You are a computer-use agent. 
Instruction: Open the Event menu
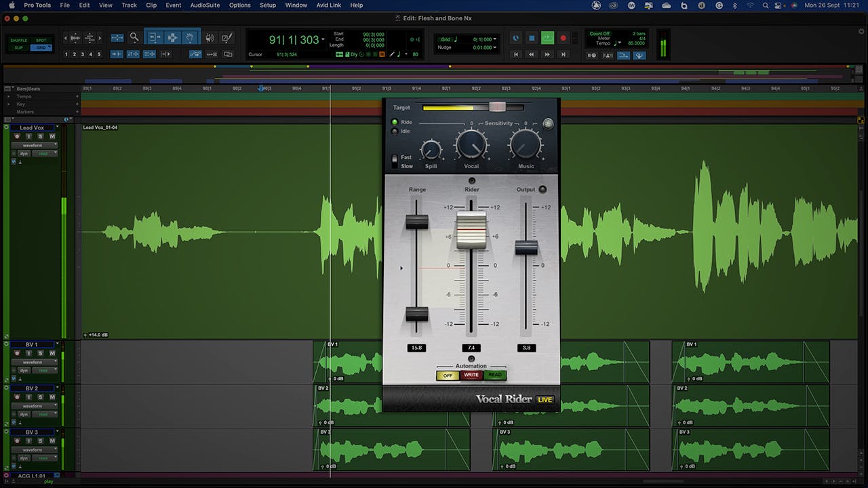(x=174, y=5)
